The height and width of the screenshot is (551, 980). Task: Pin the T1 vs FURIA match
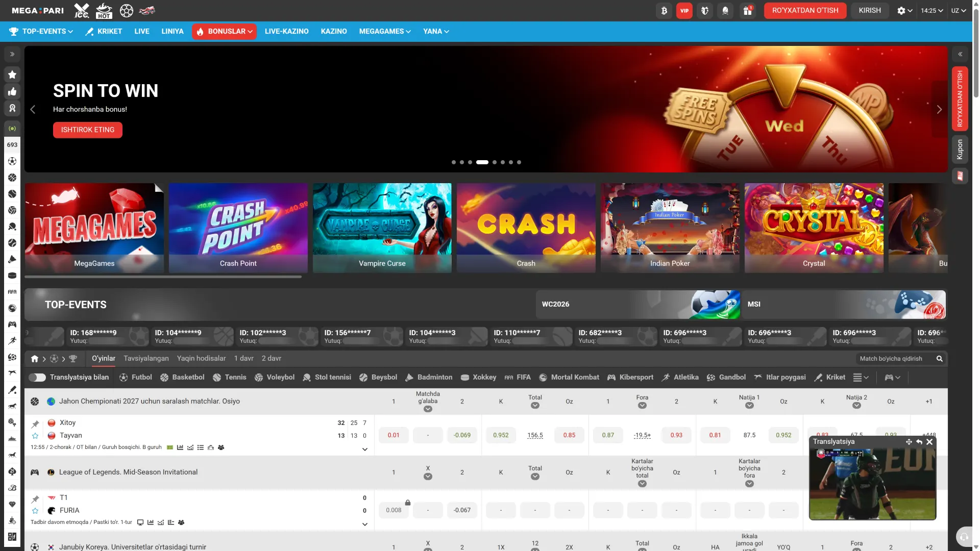[x=35, y=499]
